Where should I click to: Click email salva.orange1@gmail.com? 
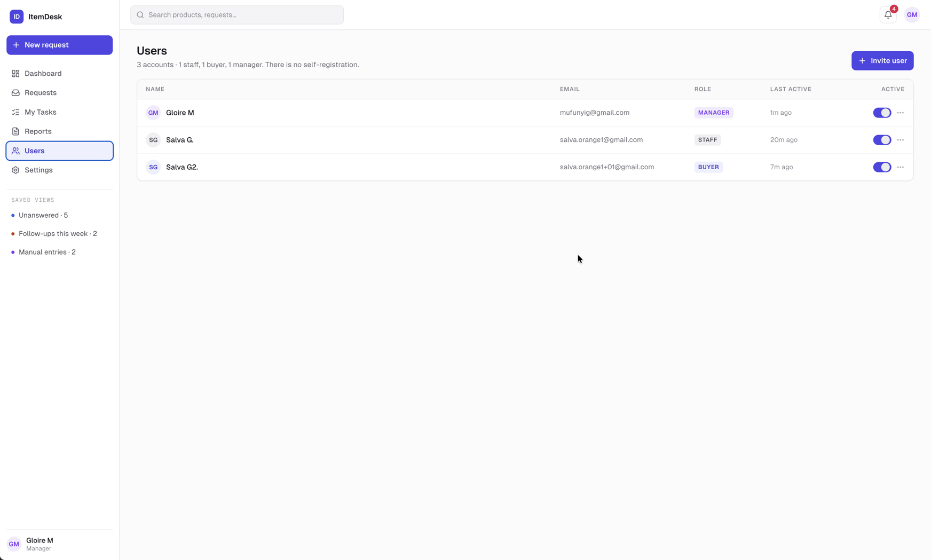click(601, 140)
